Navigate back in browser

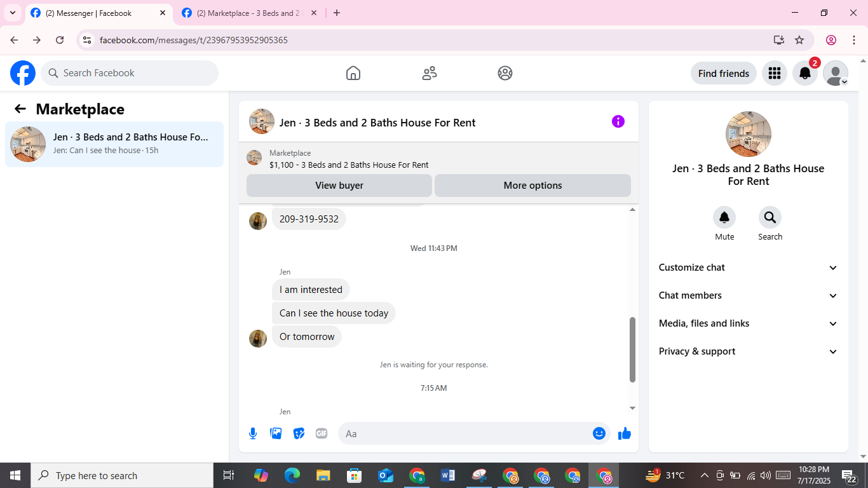(x=14, y=40)
